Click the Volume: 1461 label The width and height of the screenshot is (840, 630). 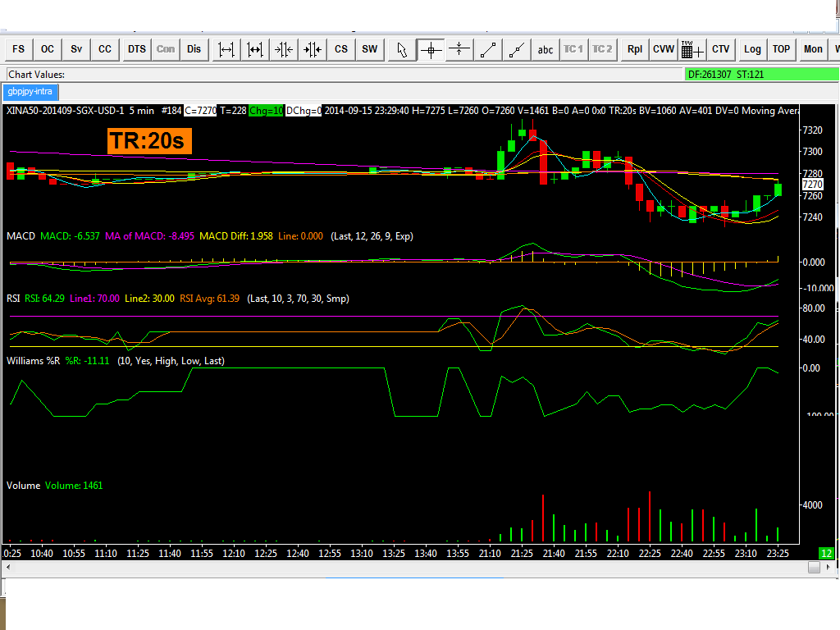point(73,486)
